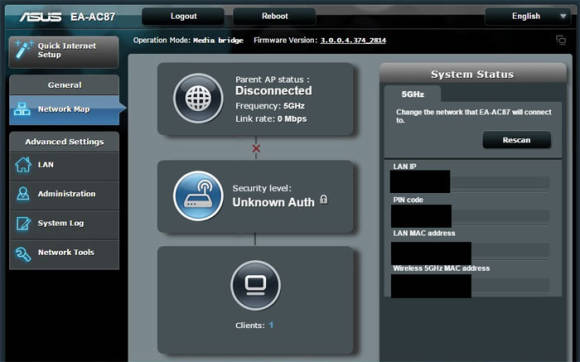The image size is (580, 362).
Task: Click the System Log notepad icon
Action: [23, 223]
